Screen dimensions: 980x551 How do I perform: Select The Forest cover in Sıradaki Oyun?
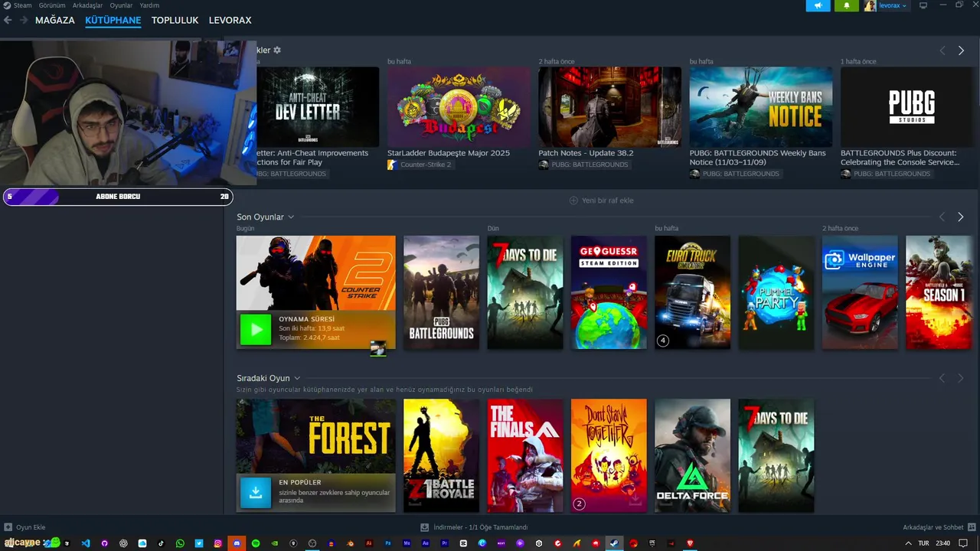(315, 436)
